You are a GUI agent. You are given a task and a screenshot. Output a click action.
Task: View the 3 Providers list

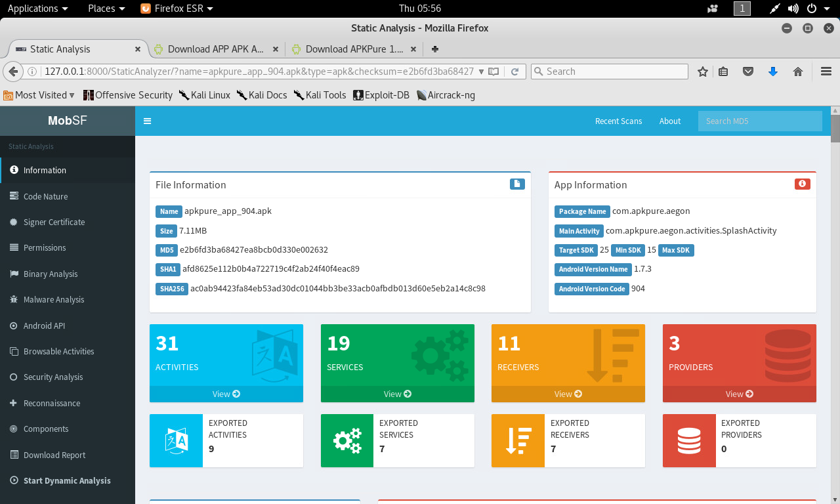click(740, 394)
